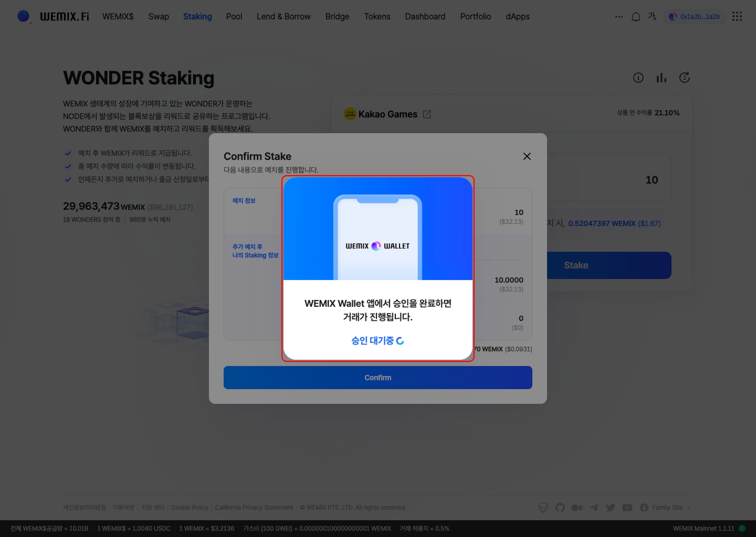Open the Pool page
756x537 pixels.
234,16
